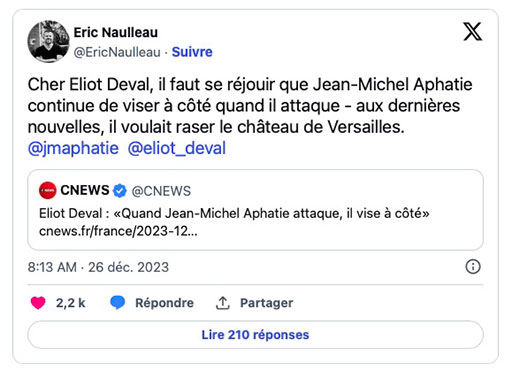Click the X logo icon

pos(473,32)
